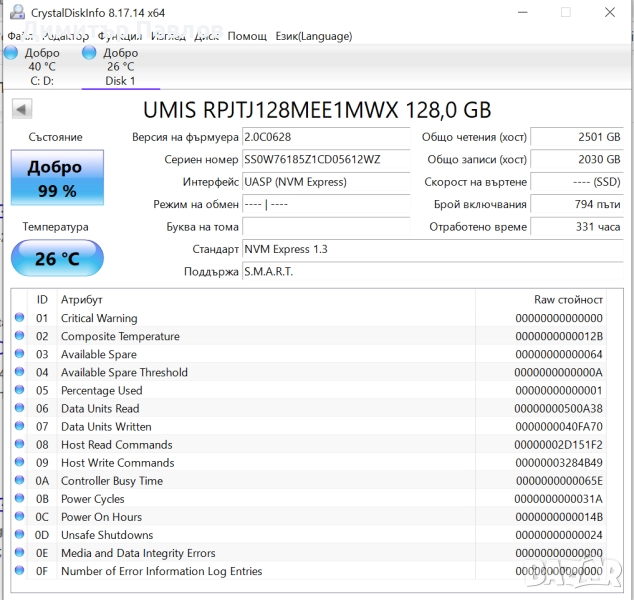Click the drive title UMIS RPJTJ128MEE1MWX 128,0 GB
Screen dimensions: 634x600
317,110
